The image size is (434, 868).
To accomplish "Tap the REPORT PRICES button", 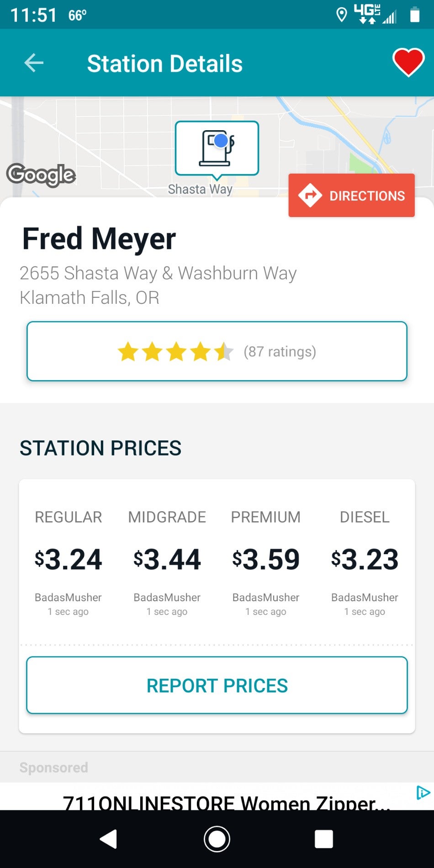I will pyautogui.click(x=217, y=685).
